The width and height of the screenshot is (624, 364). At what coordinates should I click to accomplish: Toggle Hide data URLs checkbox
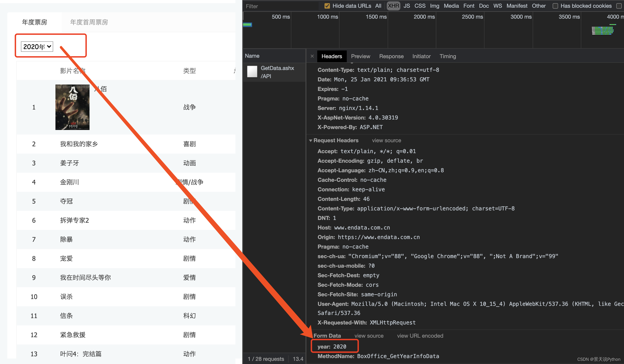pyautogui.click(x=327, y=6)
